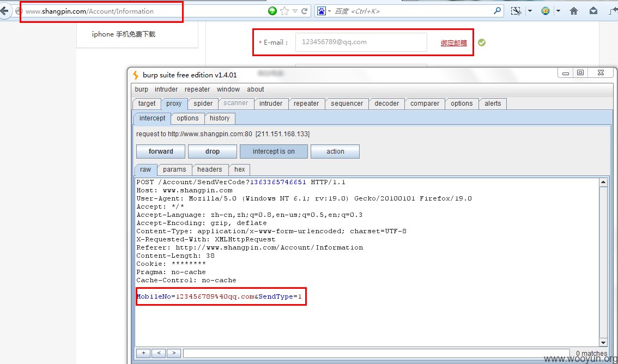Click the 绑定邮箱 link
This screenshot has height=364, width=618.
pyautogui.click(x=453, y=43)
